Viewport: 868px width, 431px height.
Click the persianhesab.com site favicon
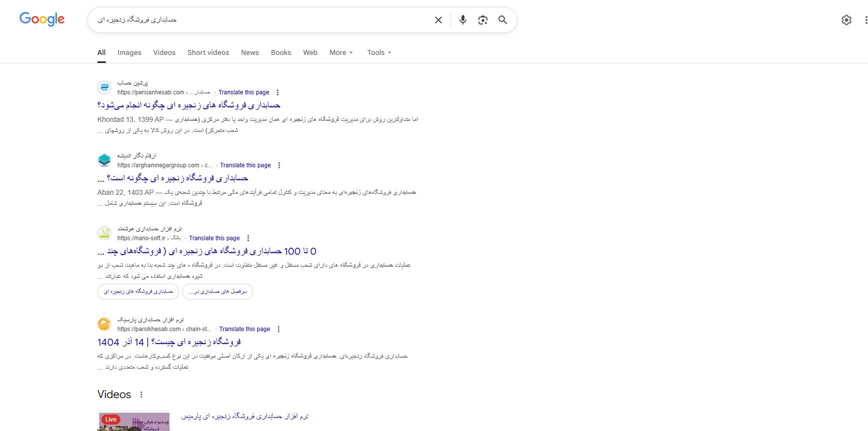pyautogui.click(x=104, y=87)
